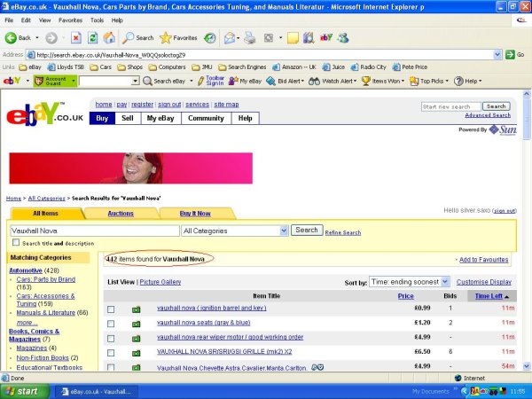Open the Favorites star panel
Screen dimensions: 532x399
178,38
